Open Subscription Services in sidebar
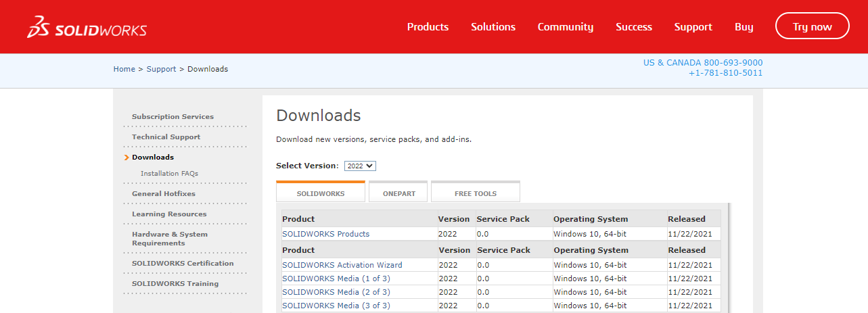 click(x=173, y=117)
